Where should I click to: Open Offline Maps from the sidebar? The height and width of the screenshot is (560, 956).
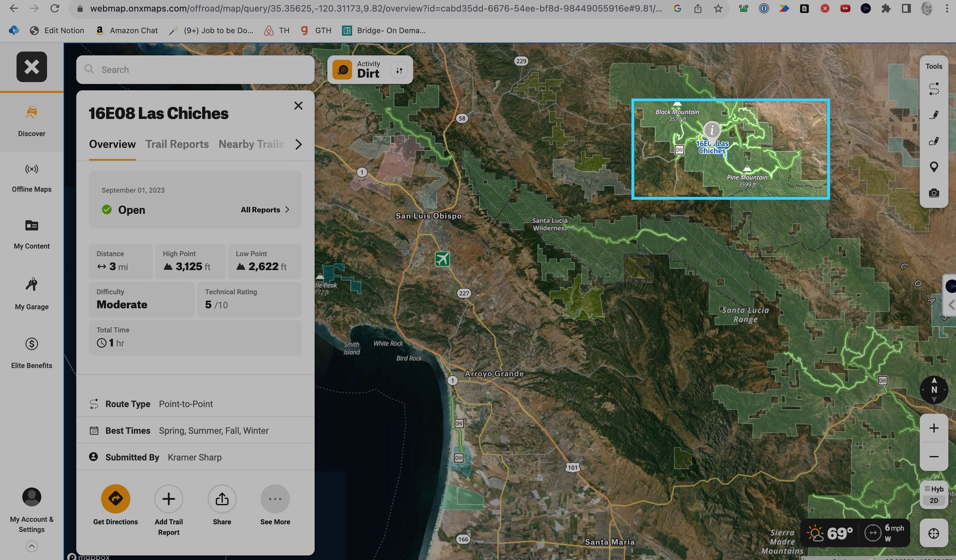pyautogui.click(x=32, y=178)
